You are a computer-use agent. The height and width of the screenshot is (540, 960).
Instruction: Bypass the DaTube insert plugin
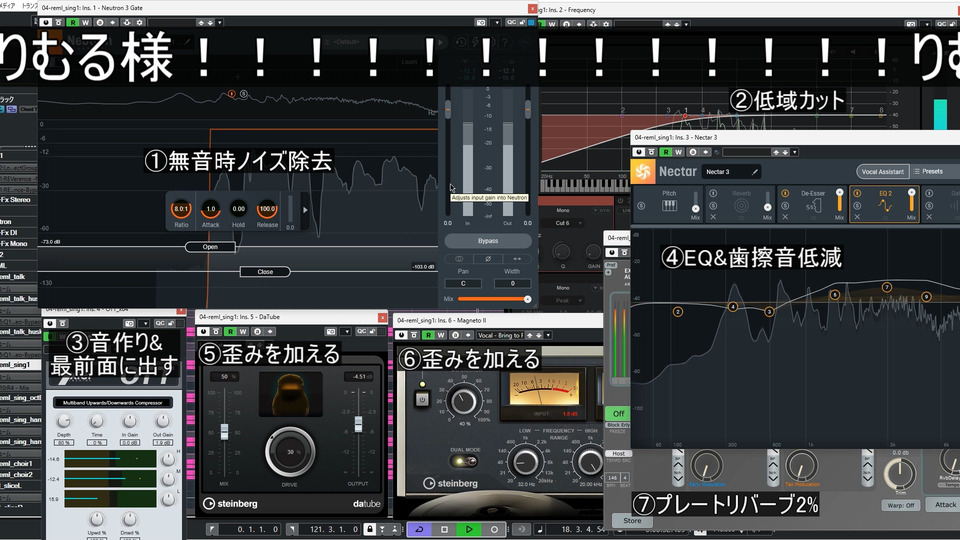coord(216,331)
